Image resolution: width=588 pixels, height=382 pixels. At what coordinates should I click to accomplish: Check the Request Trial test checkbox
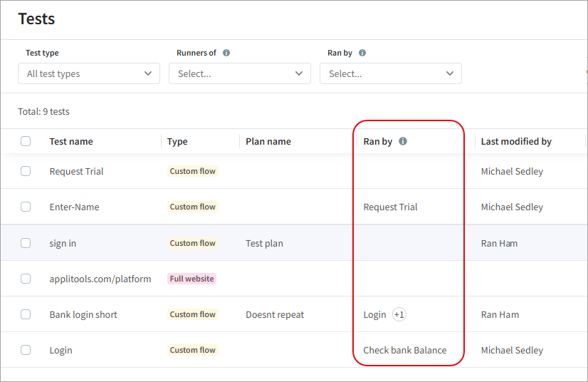coord(26,171)
